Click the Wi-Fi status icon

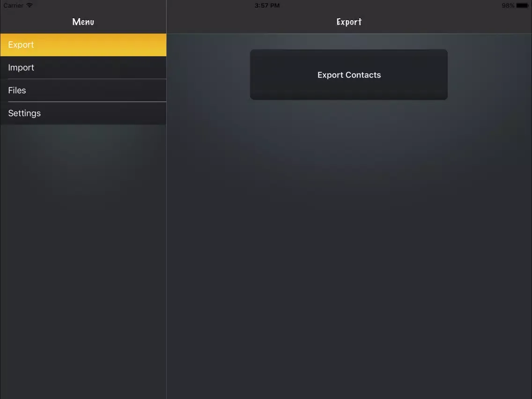[30, 5]
